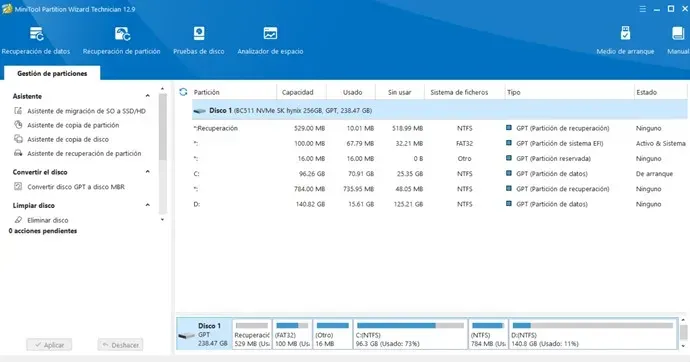Click type icon of D: partition row

click(x=509, y=204)
